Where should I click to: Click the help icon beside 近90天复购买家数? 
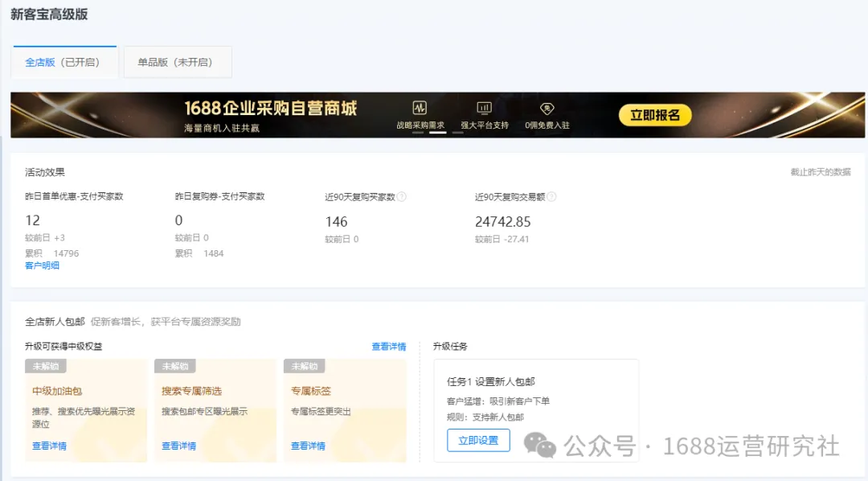402,197
